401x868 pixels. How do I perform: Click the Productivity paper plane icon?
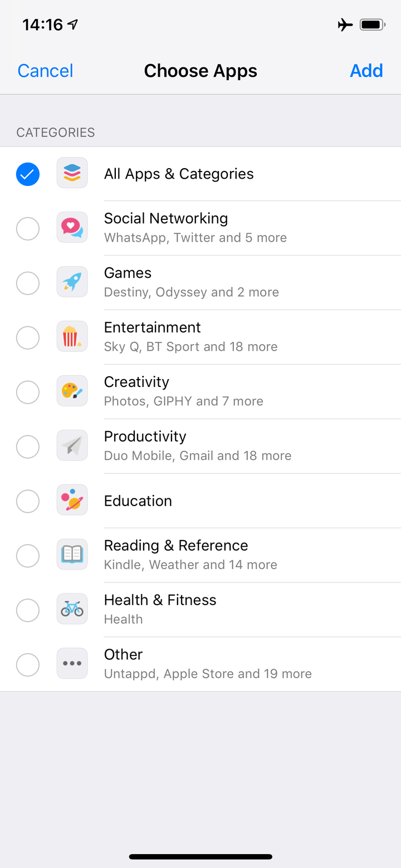(72, 446)
